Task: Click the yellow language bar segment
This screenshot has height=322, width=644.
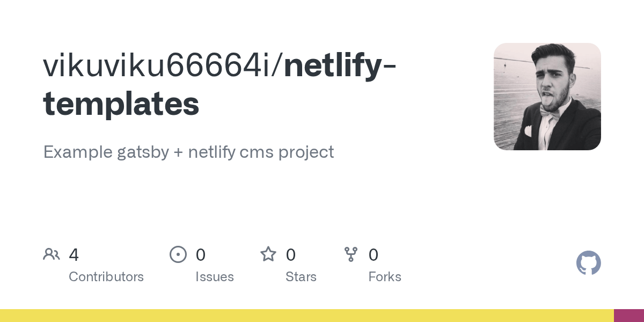Action: point(306,316)
